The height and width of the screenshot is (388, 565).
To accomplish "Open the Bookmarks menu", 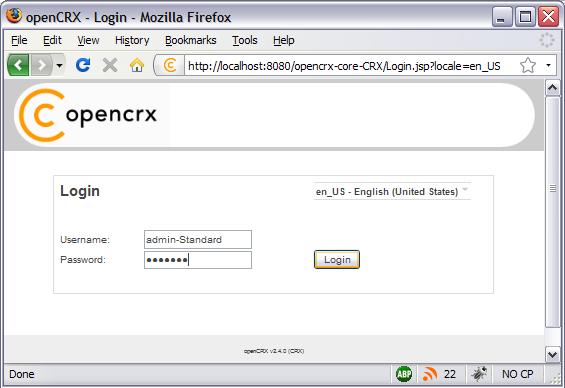I will (191, 40).
